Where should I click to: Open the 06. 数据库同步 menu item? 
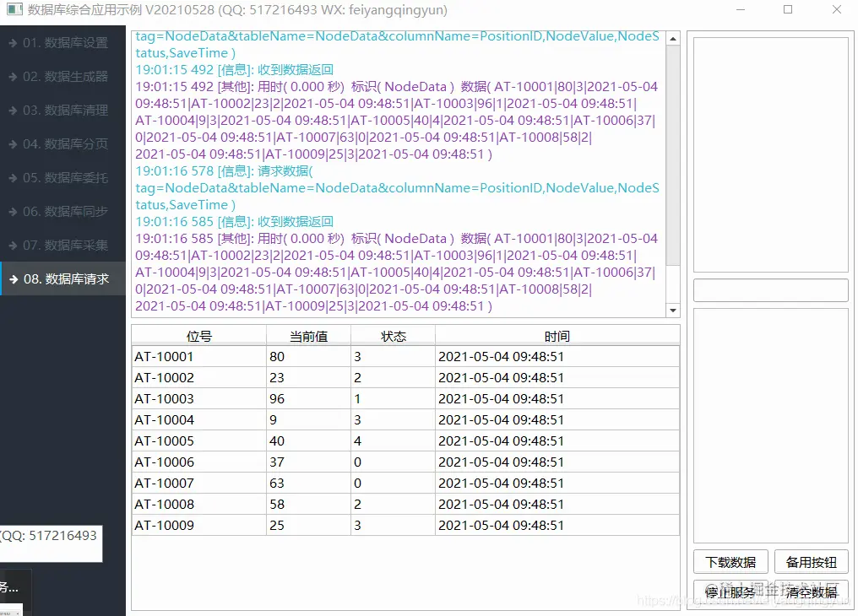(x=62, y=212)
